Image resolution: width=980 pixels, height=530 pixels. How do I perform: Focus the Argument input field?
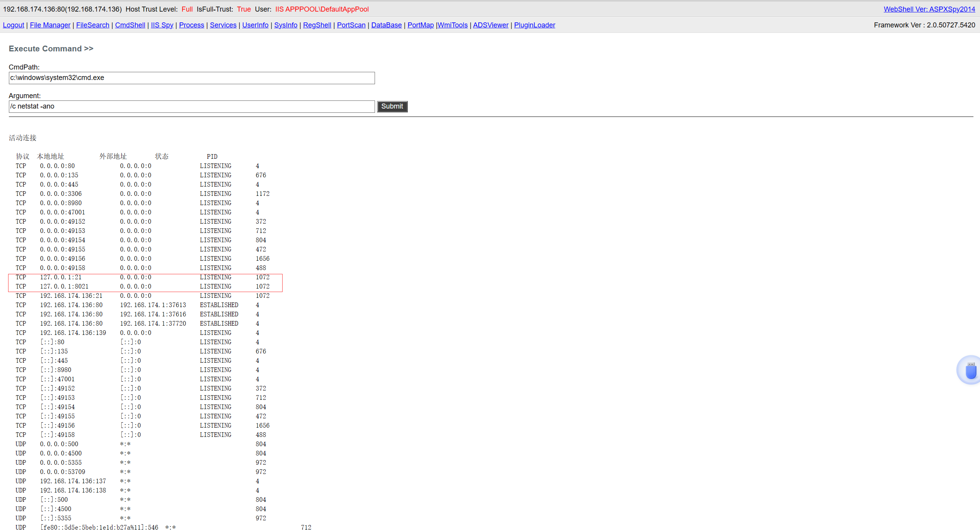click(x=191, y=107)
